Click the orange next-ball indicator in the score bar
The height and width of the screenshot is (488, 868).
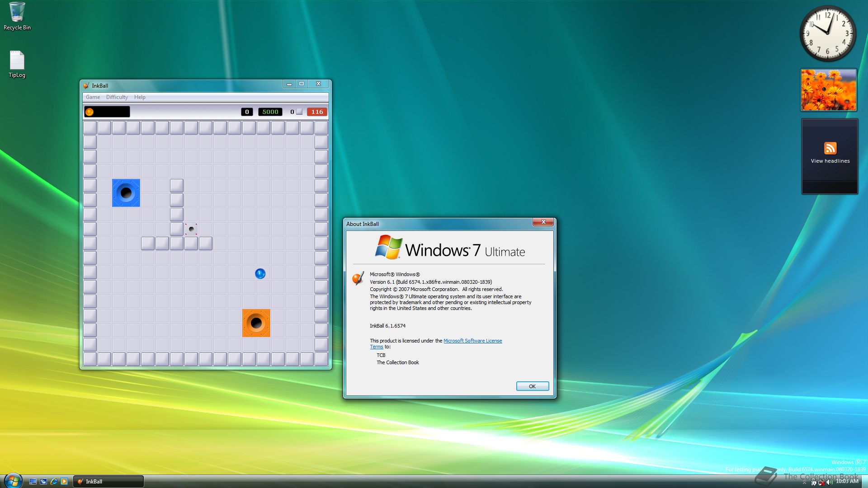[x=90, y=112]
